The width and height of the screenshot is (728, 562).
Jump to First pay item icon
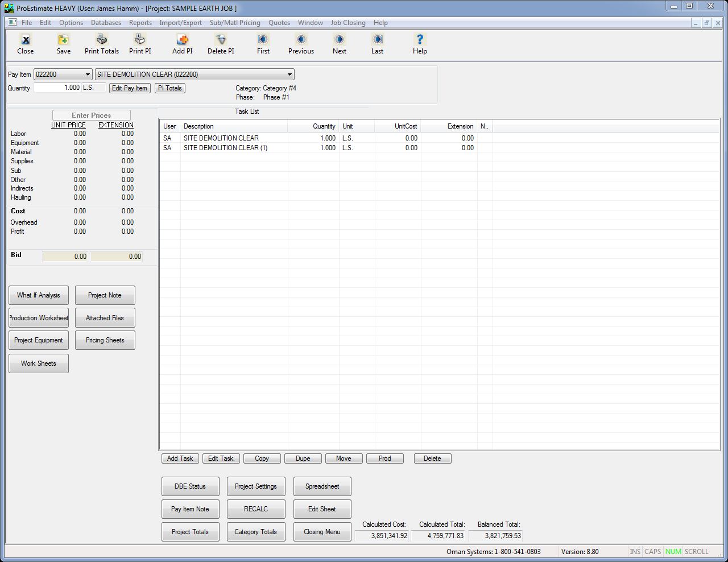263,40
